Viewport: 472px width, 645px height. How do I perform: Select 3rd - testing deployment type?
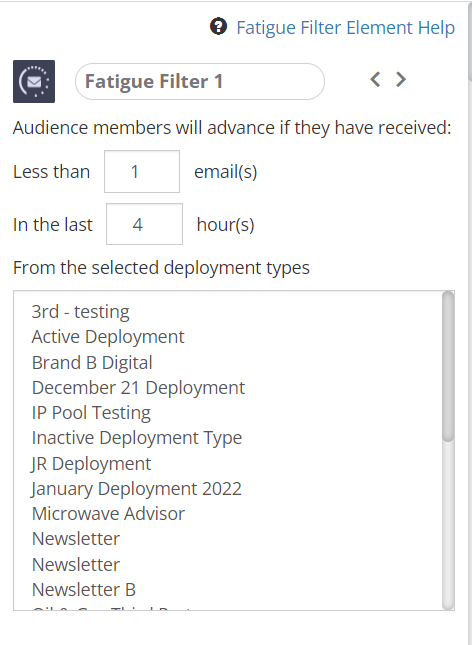click(81, 311)
